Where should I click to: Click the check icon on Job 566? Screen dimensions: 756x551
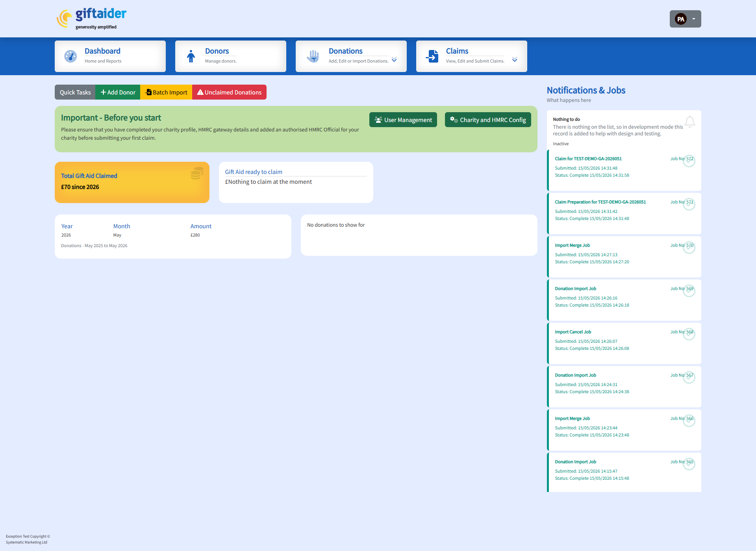[x=689, y=421]
